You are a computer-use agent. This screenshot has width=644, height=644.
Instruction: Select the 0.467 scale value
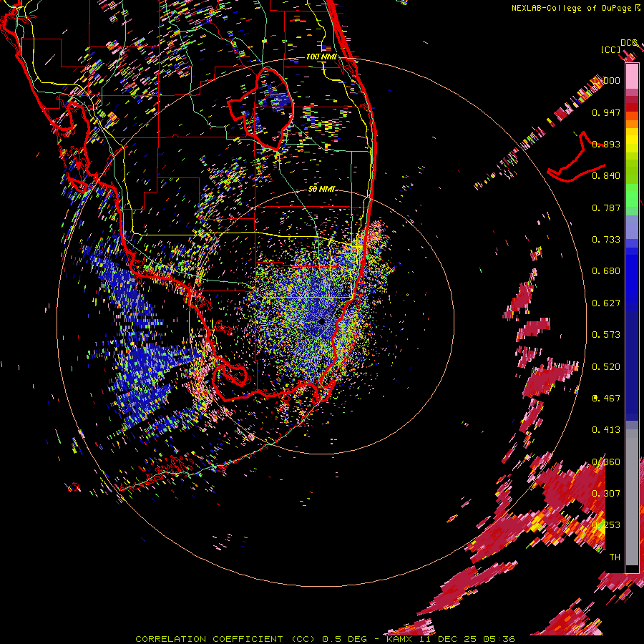[606, 399]
